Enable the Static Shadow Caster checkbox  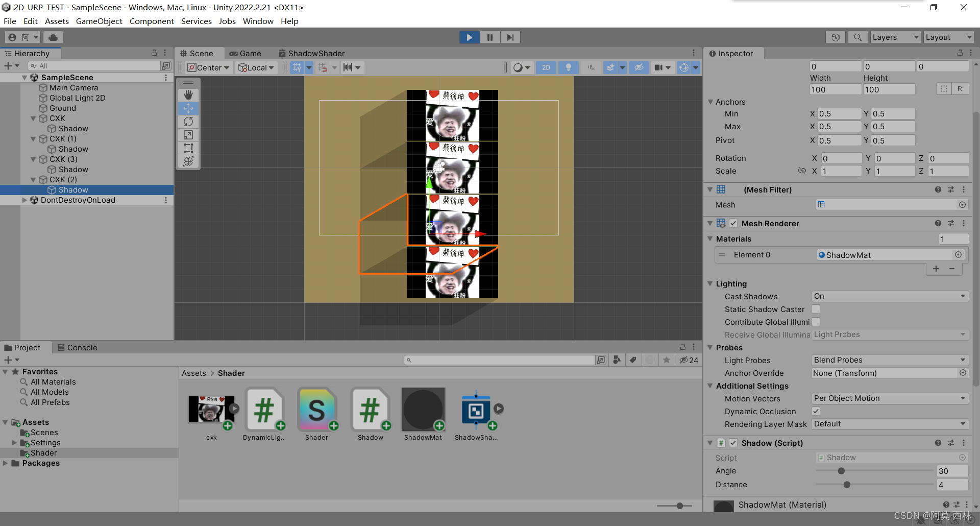pyautogui.click(x=816, y=309)
